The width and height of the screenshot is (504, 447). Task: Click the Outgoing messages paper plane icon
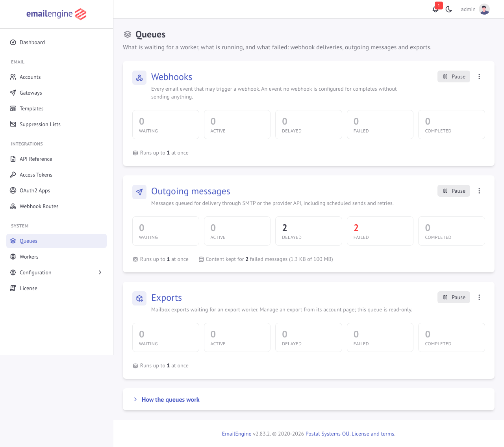point(139,192)
